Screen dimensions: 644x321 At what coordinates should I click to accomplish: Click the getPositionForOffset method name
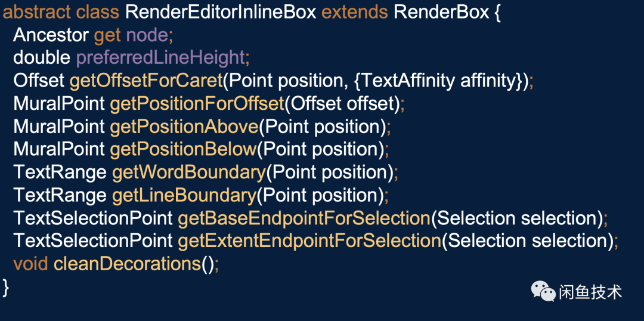[x=197, y=104]
